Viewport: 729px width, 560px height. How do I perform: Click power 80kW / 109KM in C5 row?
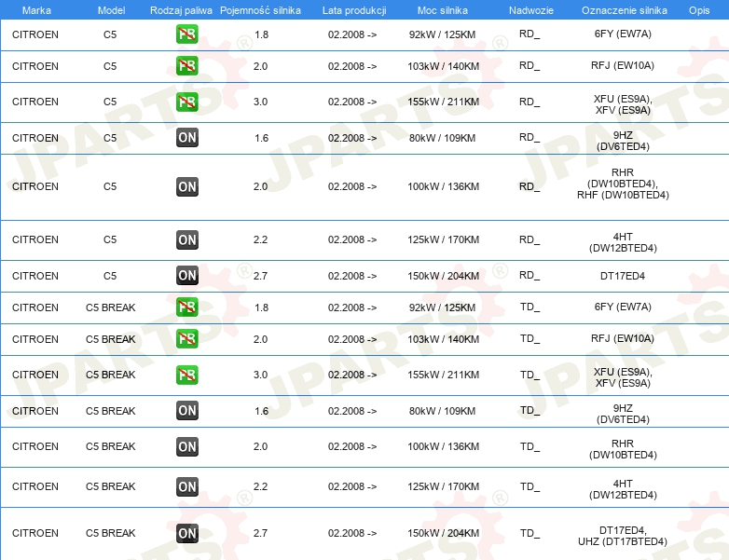(442, 138)
